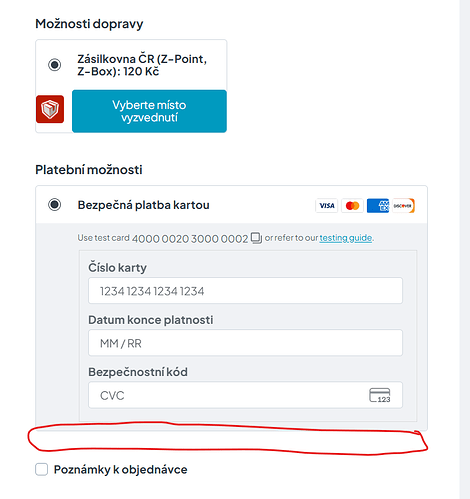
Task: Click the Zásilkovna ČR 120 Kč label
Action: (x=142, y=65)
